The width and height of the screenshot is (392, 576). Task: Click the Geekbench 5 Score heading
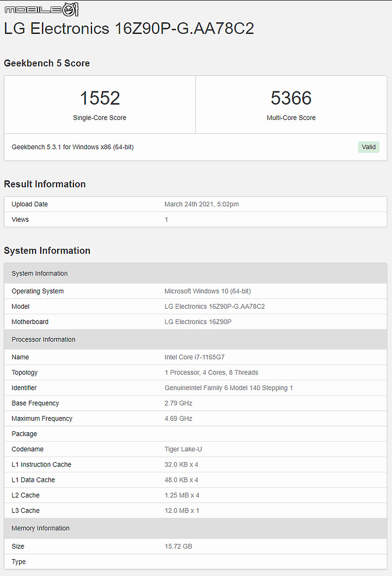click(x=47, y=63)
